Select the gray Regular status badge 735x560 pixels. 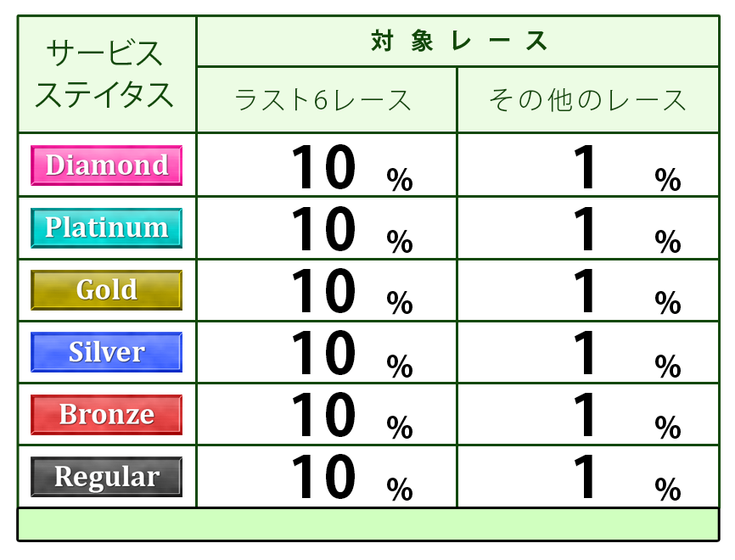coord(106,477)
